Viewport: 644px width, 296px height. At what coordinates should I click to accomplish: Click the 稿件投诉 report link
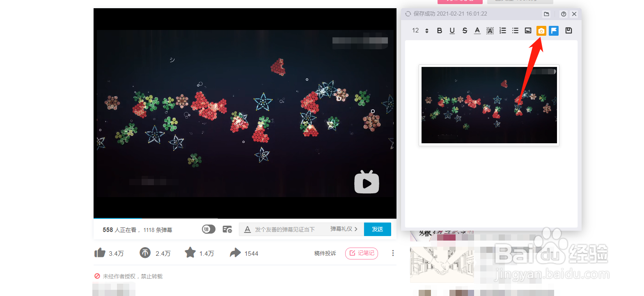pyautogui.click(x=325, y=253)
